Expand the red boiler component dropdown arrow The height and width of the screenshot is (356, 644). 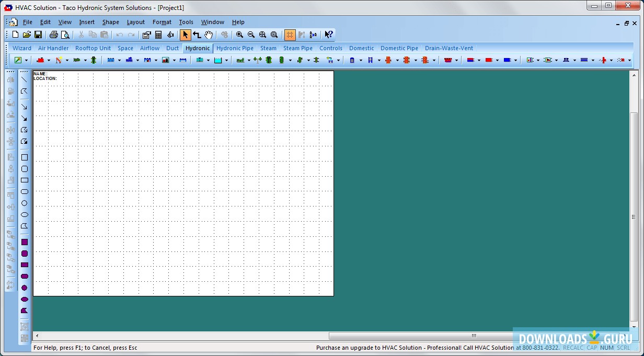[x=49, y=61]
